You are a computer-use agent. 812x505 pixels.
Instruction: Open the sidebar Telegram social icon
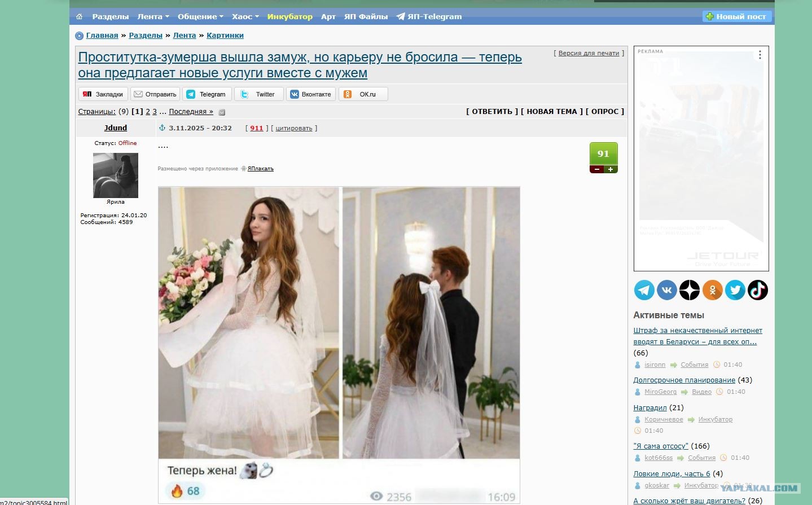(644, 290)
